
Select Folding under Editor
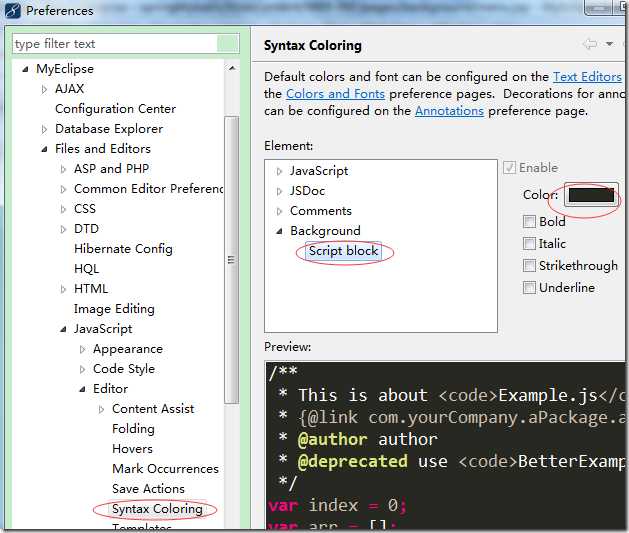134,429
